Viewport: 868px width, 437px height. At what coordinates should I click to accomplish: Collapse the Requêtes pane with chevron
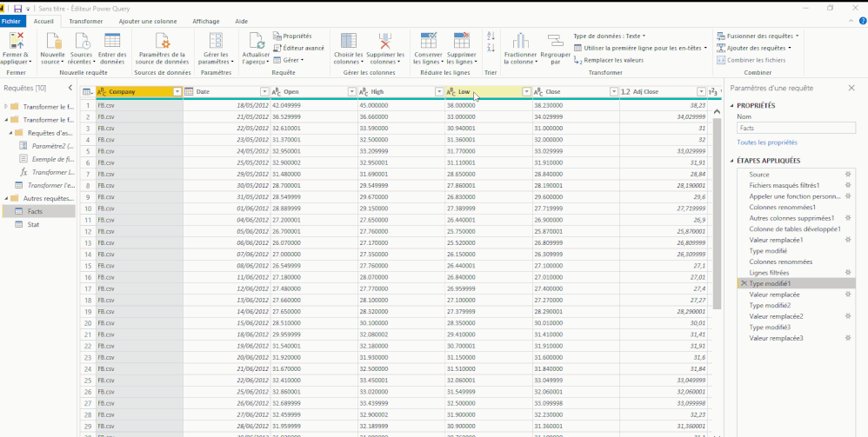[x=70, y=88]
